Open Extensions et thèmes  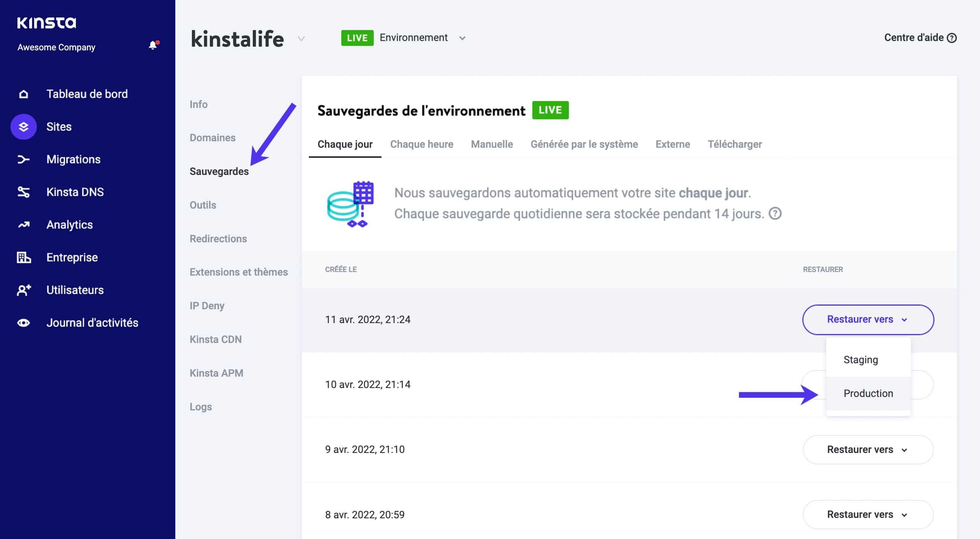[x=239, y=272]
